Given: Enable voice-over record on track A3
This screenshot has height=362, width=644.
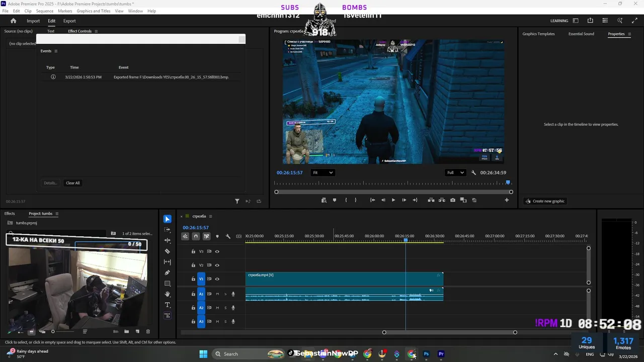Looking at the screenshot, I should (233, 321).
